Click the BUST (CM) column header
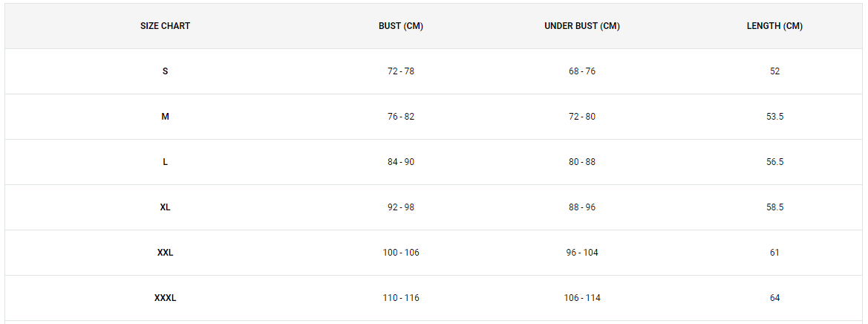The height and width of the screenshot is (324, 868). click(x=401, y=26)
